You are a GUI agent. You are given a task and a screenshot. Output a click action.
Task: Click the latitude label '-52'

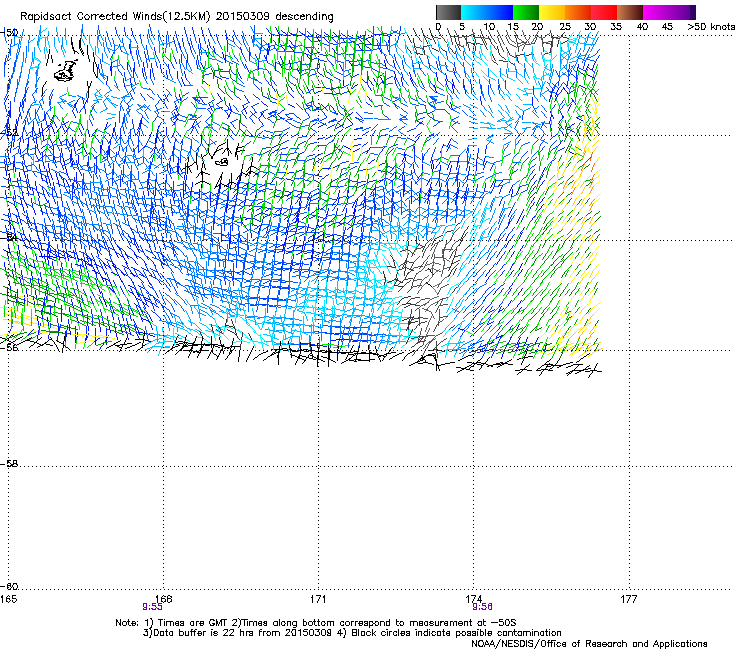tap(10, 133)
